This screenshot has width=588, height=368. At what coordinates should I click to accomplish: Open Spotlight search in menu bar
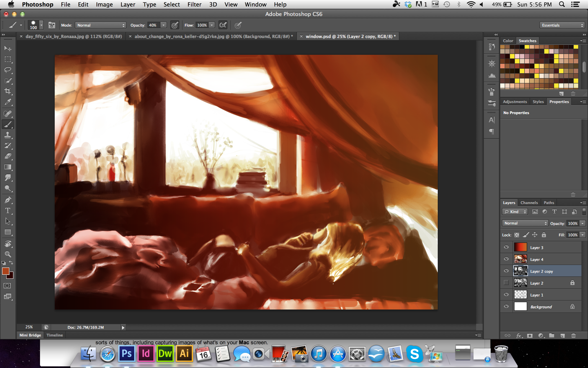click(561, 4)
